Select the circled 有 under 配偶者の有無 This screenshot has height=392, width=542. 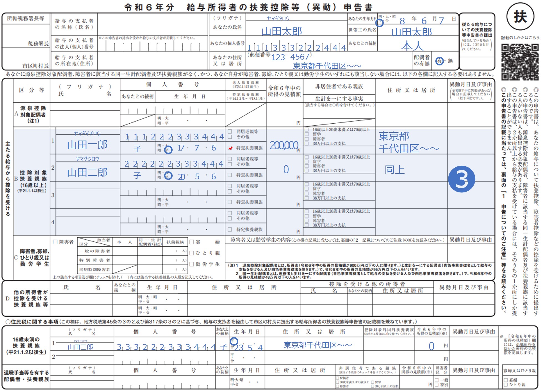pyautogui.click(x=440, y=61)
